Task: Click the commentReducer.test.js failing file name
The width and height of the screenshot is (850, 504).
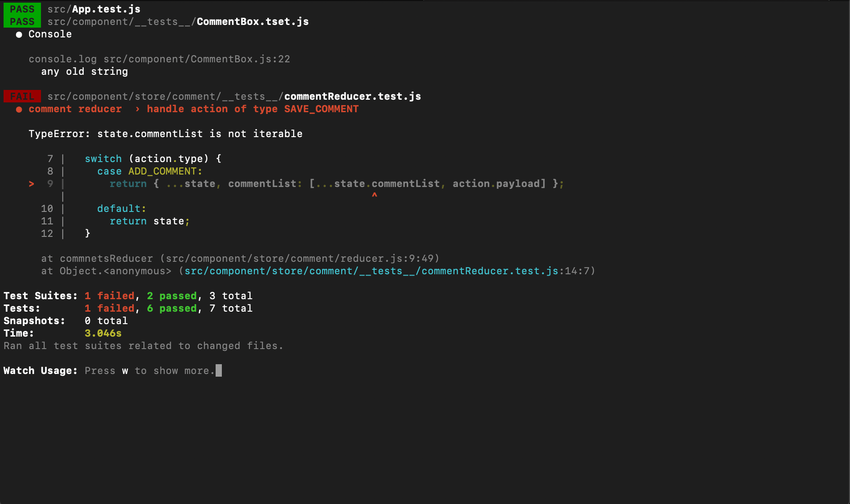Action: (352, 96)
